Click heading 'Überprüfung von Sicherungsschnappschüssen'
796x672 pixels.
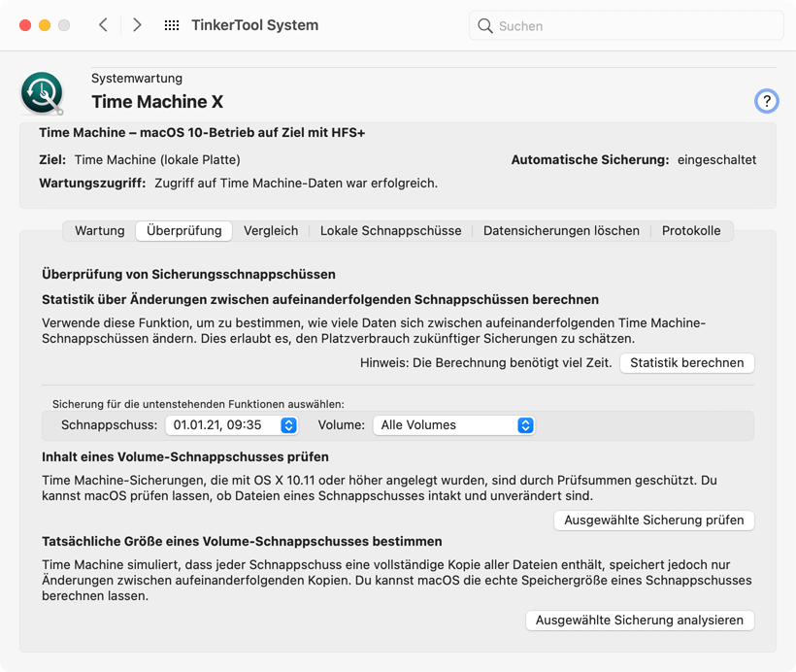(x=188, y=274)
